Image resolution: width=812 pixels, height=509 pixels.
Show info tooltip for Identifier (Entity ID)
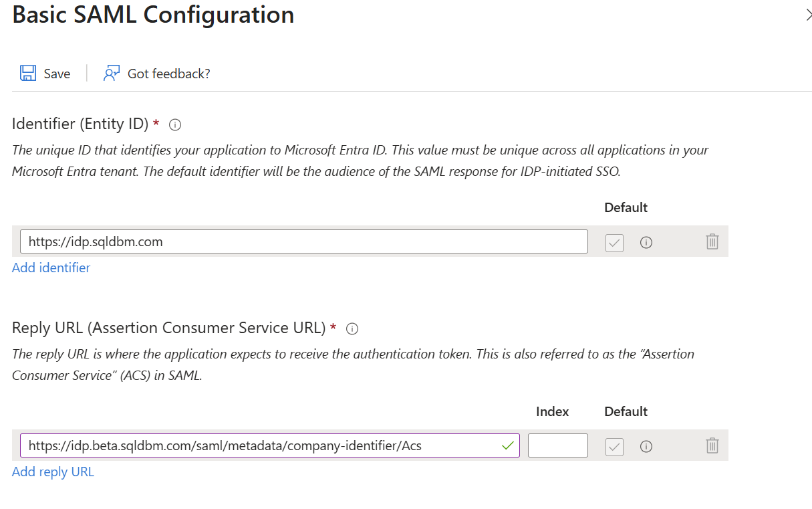pyautogui.click(x=176, y=124)
